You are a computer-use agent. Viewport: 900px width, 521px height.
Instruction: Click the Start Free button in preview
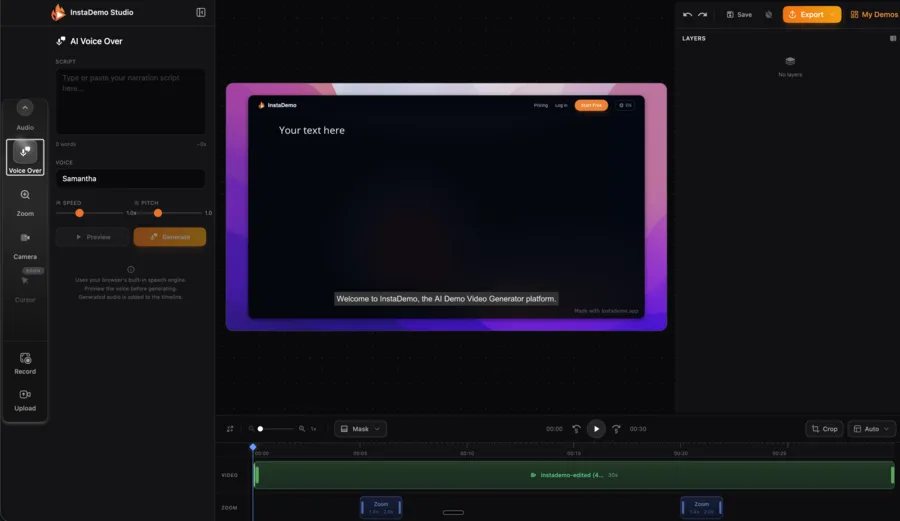tap(591, 105)
